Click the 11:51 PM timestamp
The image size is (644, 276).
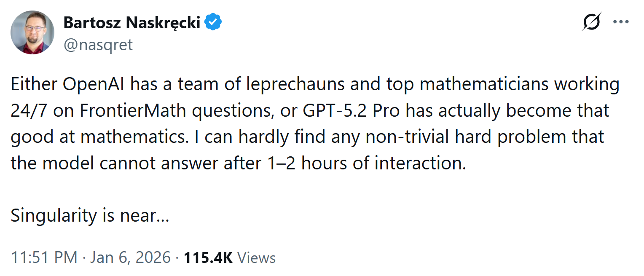click(44, 257)
